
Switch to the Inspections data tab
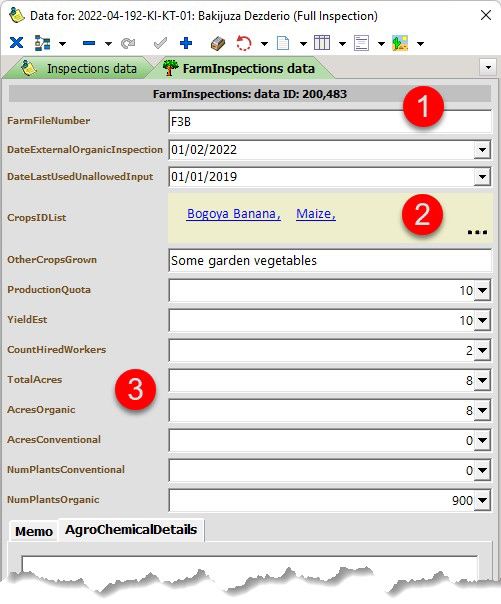point(79,69)
